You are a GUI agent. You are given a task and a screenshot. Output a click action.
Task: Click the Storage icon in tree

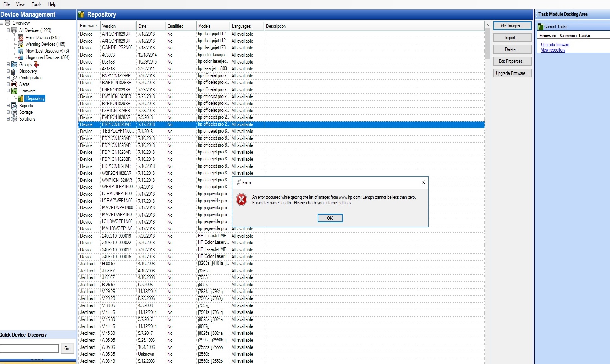coord(14,112)
